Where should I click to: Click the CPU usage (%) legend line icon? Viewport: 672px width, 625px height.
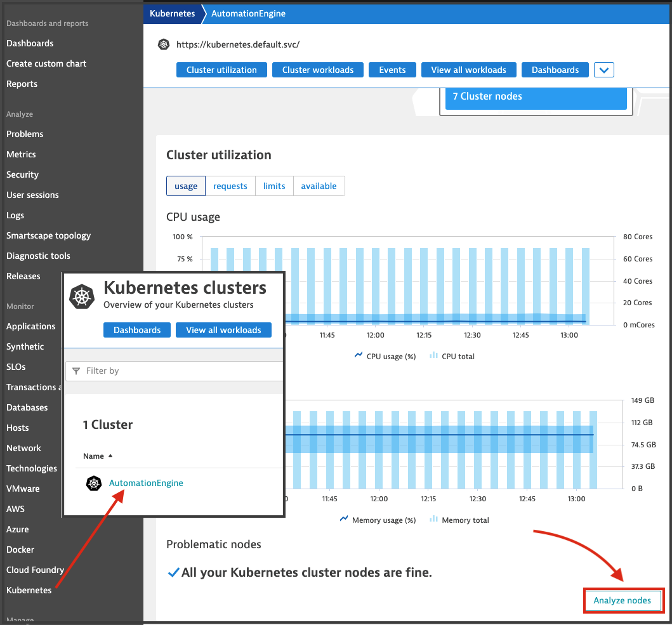pos(359,355)
